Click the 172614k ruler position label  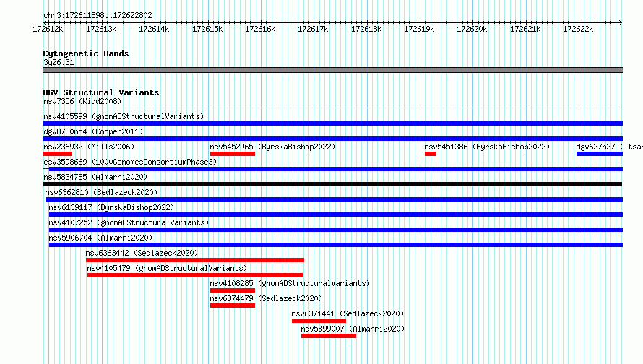pos(154,29)
